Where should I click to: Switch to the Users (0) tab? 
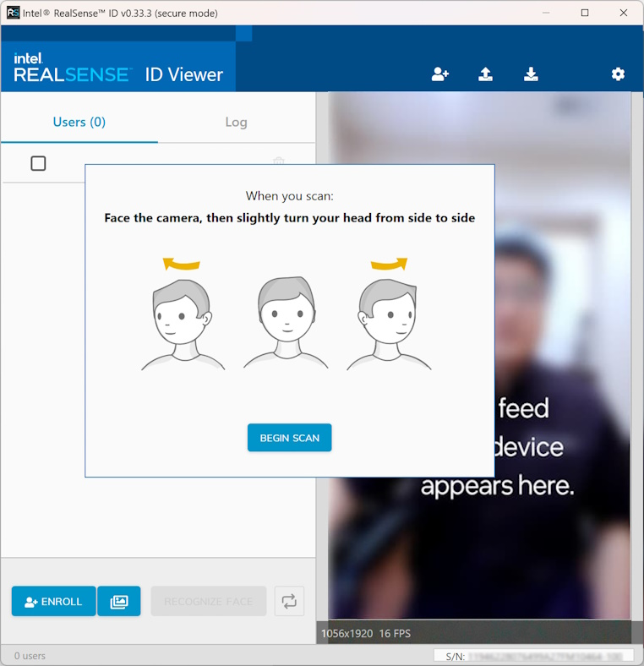79,122
